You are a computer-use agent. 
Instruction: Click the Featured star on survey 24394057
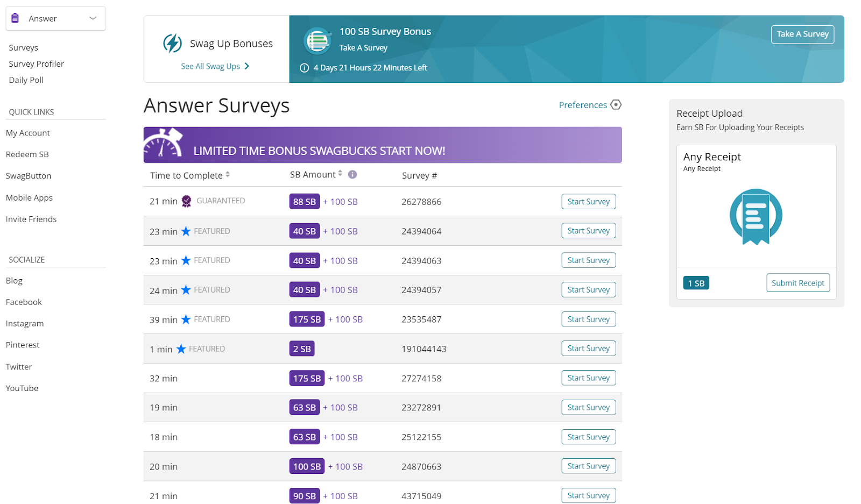186,290
